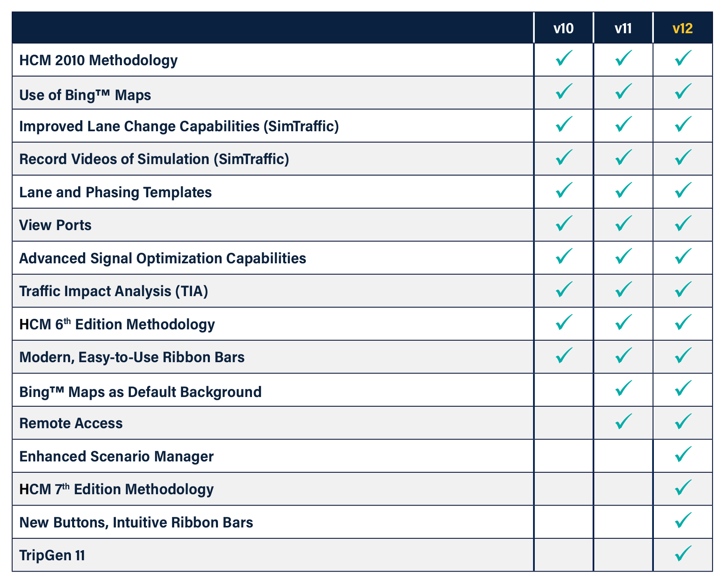Click the empty v10 cell for Remote Access
The height and width of the screenshot is (587, 728).
[x=564, y=423]
